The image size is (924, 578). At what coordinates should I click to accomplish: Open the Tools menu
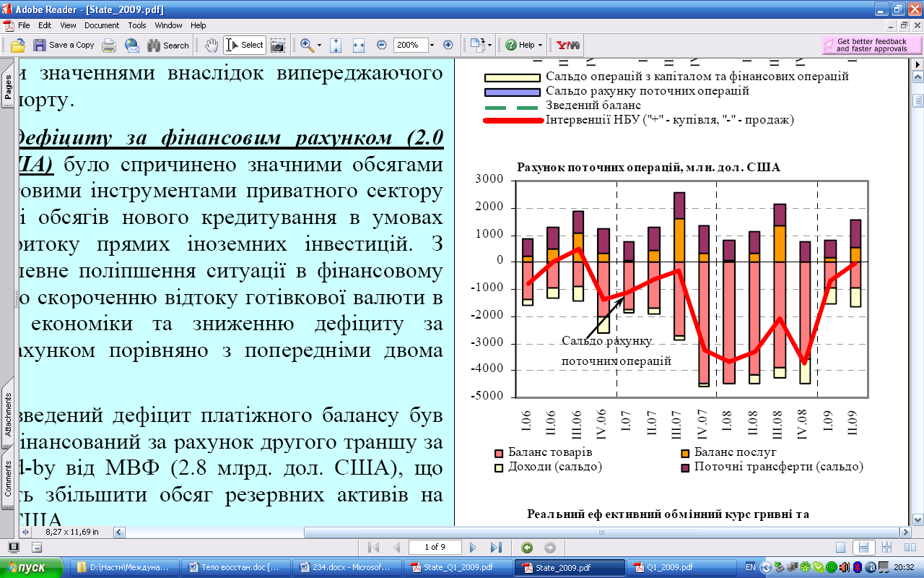[137, 25]
